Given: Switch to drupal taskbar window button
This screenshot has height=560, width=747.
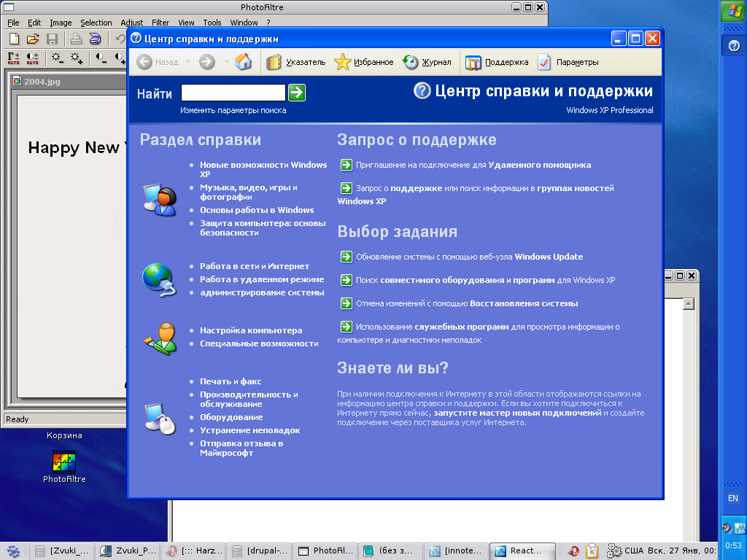Looking at the screenshot, I should (259, 551).
